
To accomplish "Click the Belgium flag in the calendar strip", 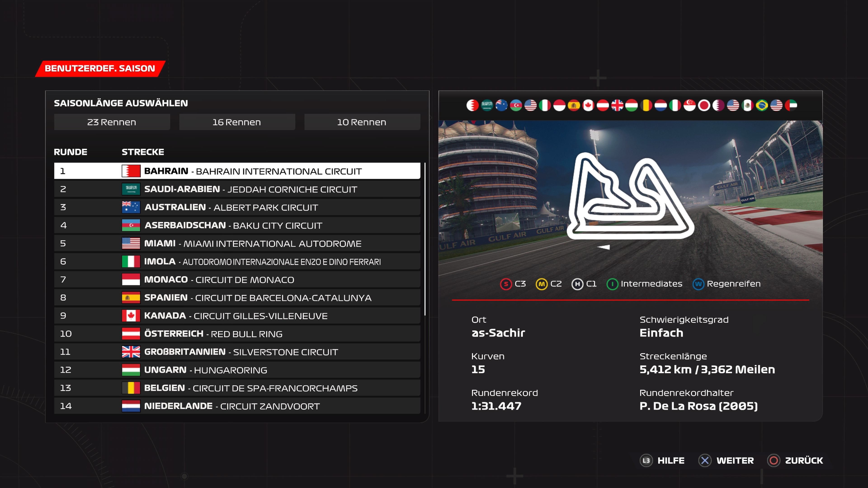I will coord(646,106).
